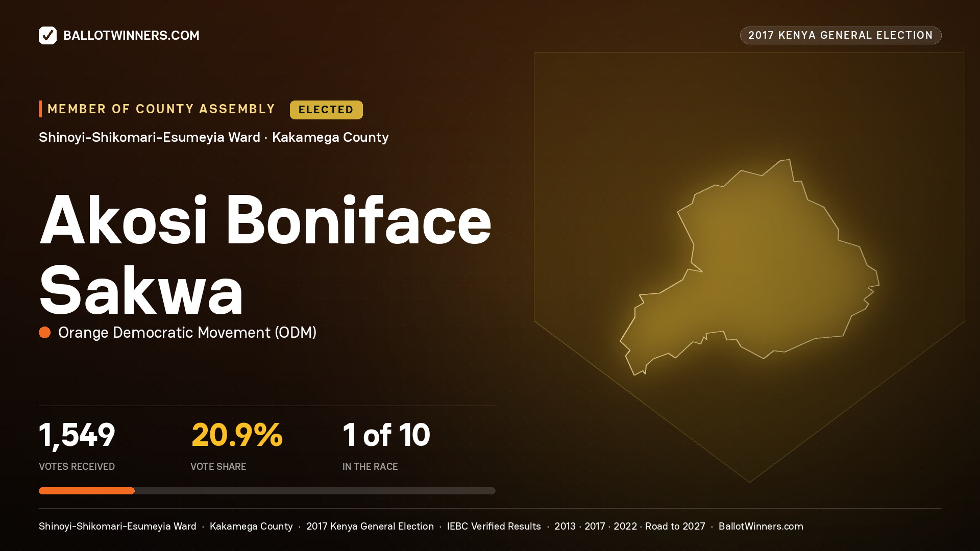Click the ELECTED status badge
980x551 pixels.
coord(326,110)
